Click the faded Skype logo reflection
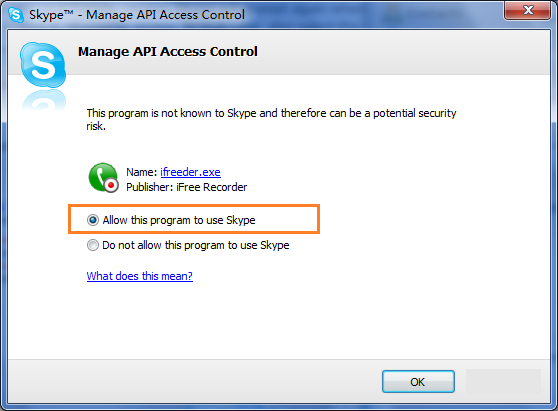 click(43, 100)
